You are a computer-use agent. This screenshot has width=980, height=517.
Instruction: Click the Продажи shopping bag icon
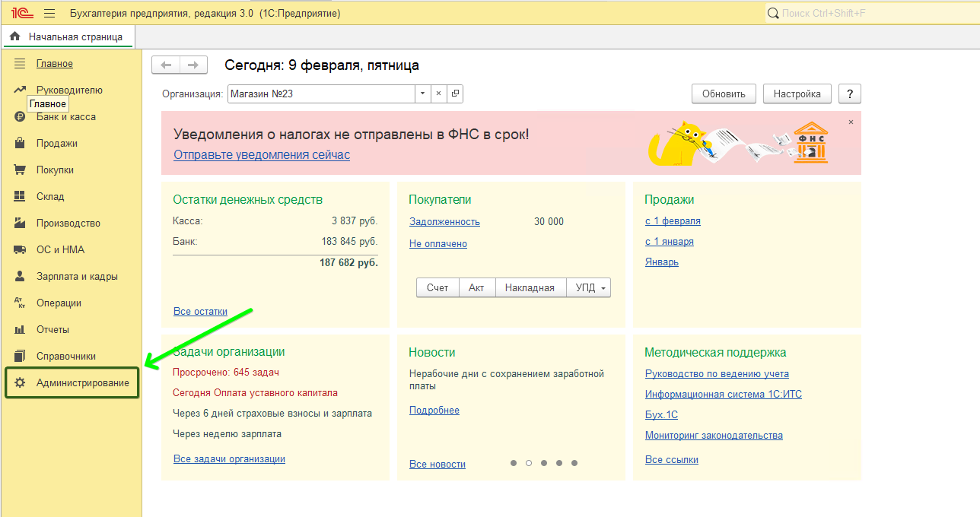pyautogui.click(x=21, y=143)
